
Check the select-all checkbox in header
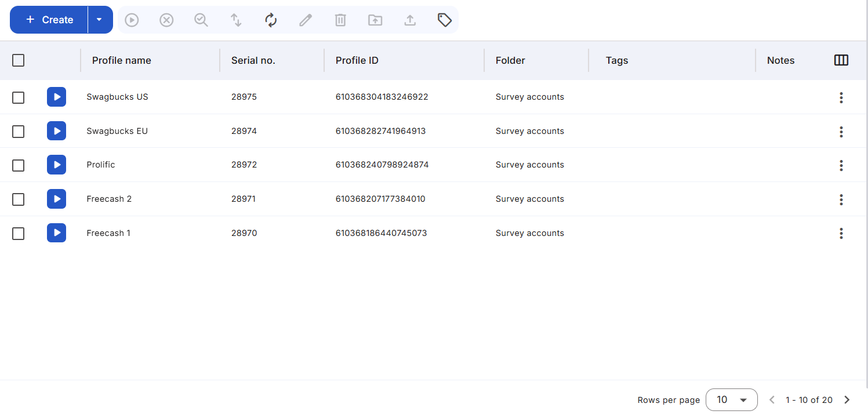(18, 60)
